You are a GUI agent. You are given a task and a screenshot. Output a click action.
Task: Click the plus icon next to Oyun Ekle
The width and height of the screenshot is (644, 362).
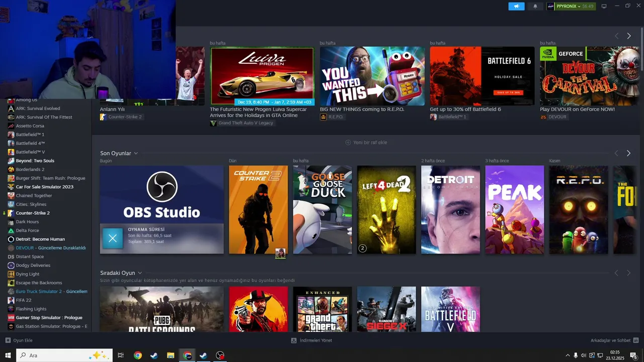pyautogui.click(x=8, y=340)
